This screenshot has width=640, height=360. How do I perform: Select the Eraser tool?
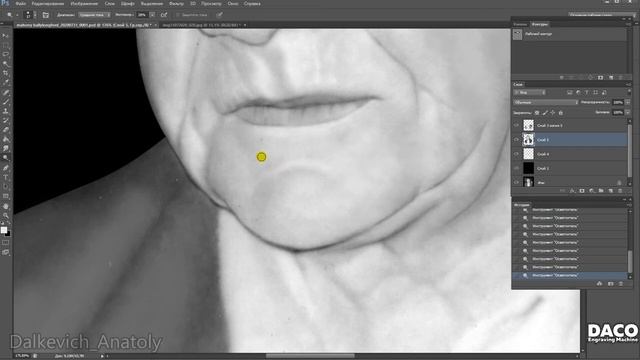6,130
